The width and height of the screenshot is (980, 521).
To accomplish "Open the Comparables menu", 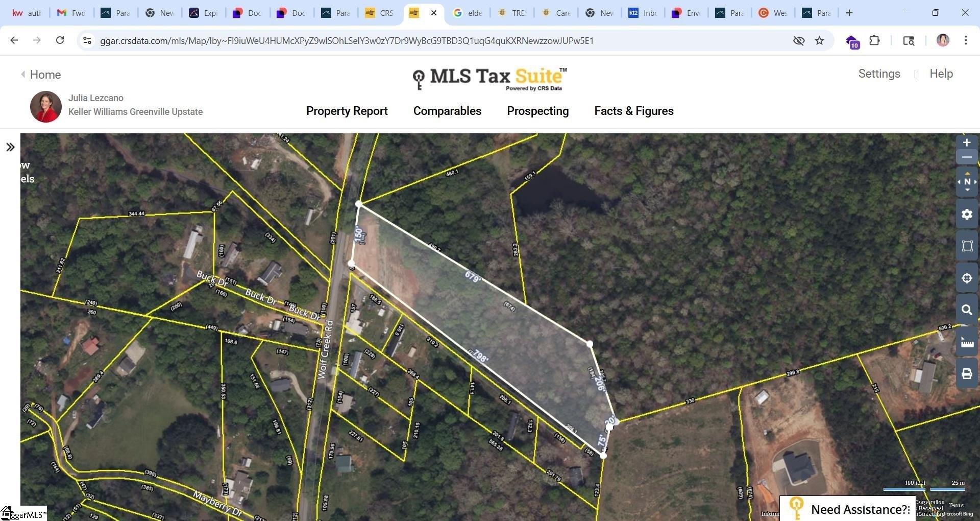I will (447, 111).
